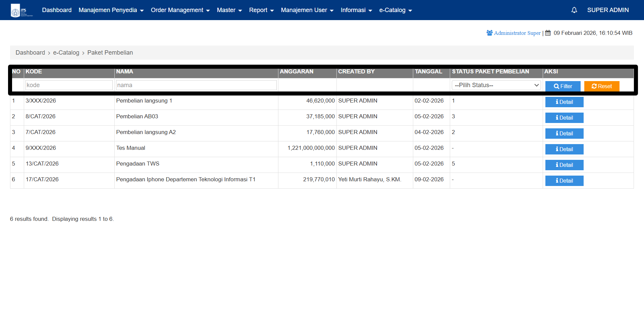
Task: Open Detail for Pengadaan TWS
Action: pos(564,165)
